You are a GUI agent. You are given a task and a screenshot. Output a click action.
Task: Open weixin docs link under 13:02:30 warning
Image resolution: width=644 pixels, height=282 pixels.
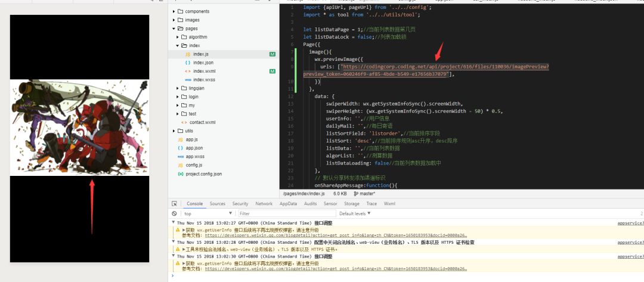[x=336, y=269]
